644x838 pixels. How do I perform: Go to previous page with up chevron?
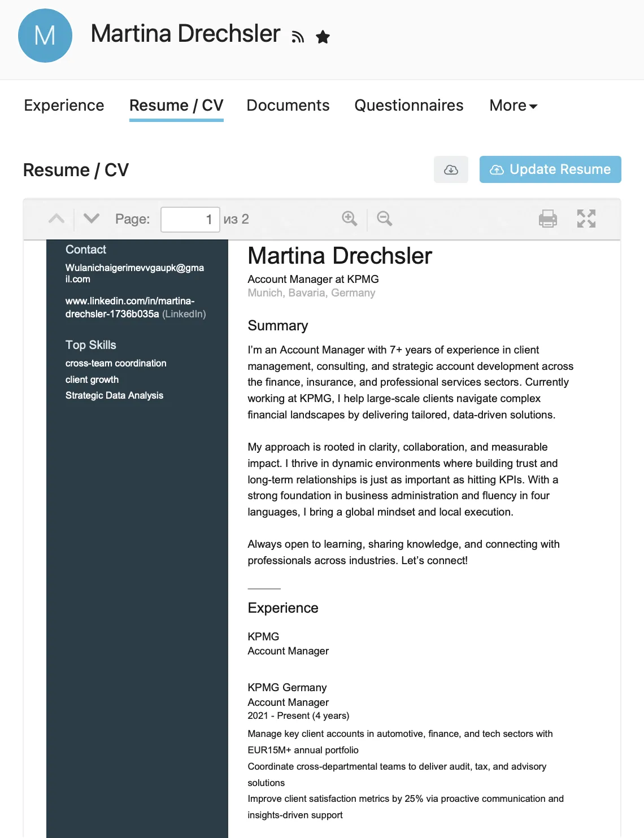56,219
